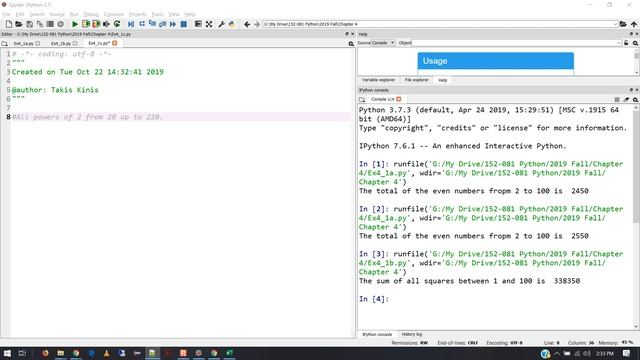Open Firefox from the taskbar
The height and width of the screenshot is (360, 640).
tap(45, 353)
